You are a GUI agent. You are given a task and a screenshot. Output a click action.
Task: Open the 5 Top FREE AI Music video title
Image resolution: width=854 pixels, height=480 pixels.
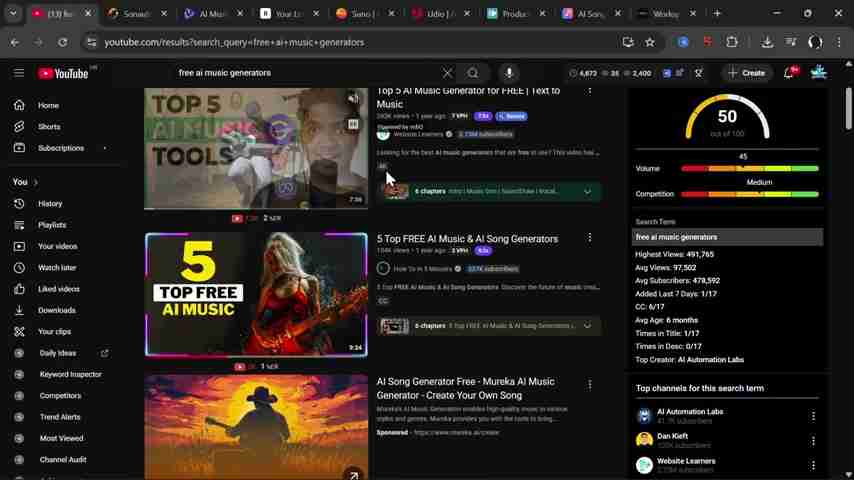[467, 239]
